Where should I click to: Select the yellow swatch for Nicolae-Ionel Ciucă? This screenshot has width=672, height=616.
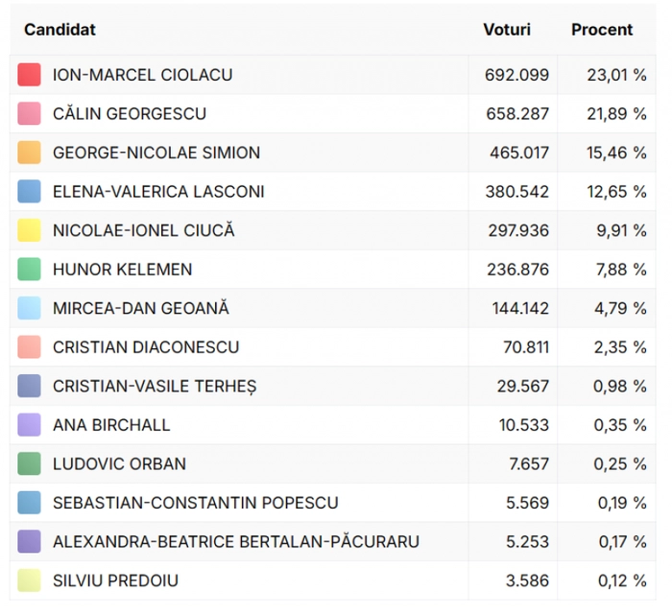(30, 230)
